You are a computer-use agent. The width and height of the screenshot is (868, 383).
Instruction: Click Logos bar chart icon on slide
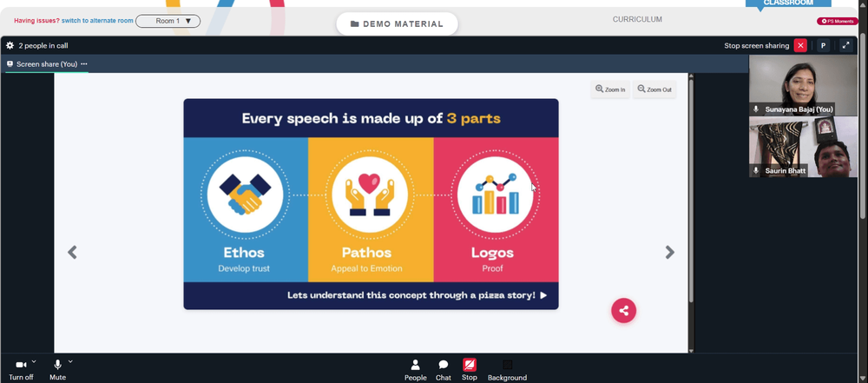(x=496, y=195)
